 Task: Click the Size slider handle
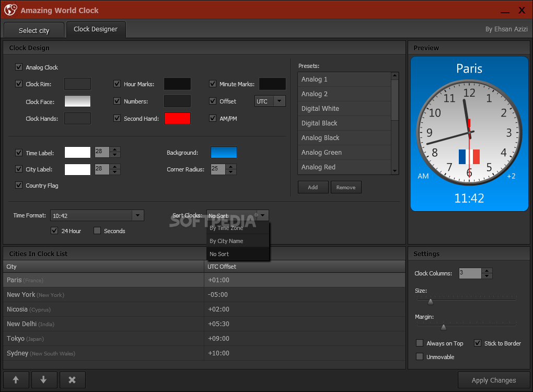click(431, 302)
